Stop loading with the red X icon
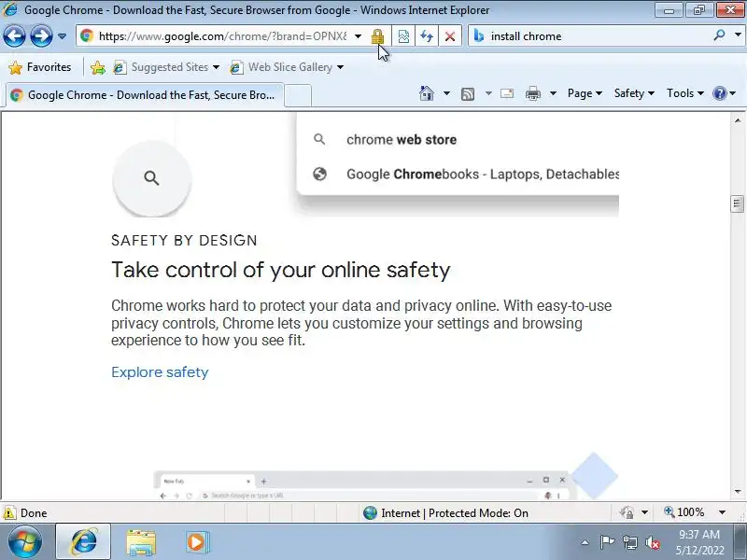This screenshot has width=747, height=560. click(x=450, y=36)
